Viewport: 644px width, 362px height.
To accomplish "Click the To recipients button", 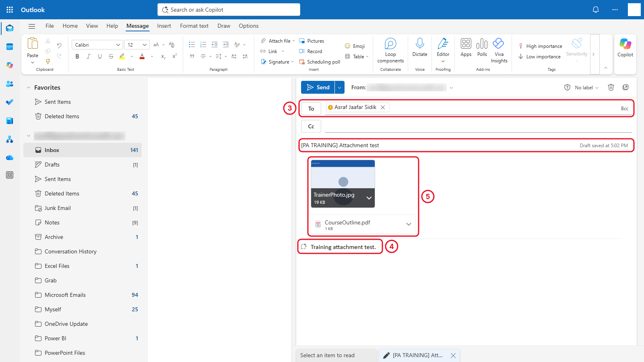I will coord(311,109).
